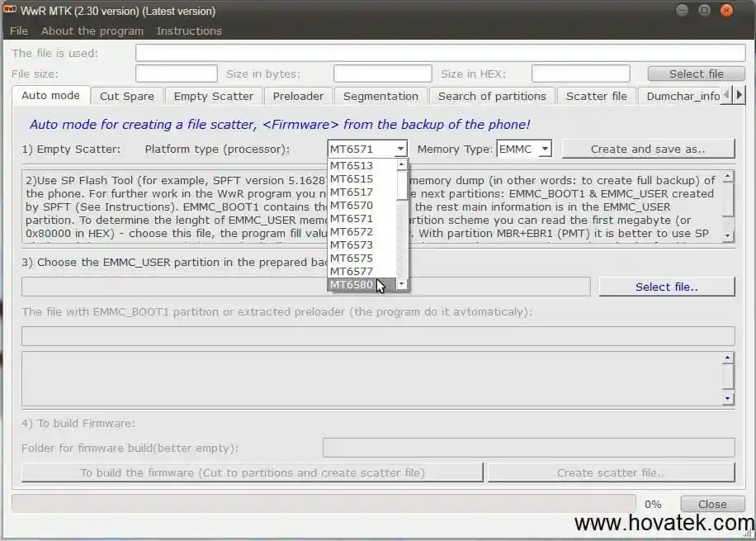Image resolution: width=756 pixels, height=541 pixels.
Task: Choose MT6571 in the dropdown list
Action: [362, 218]
